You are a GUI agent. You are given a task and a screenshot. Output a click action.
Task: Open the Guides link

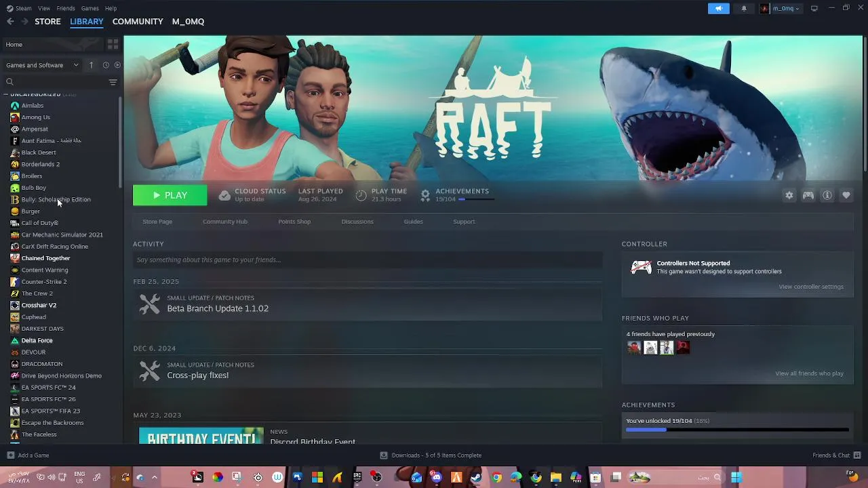pyautogui.click(x=413, y=222)
